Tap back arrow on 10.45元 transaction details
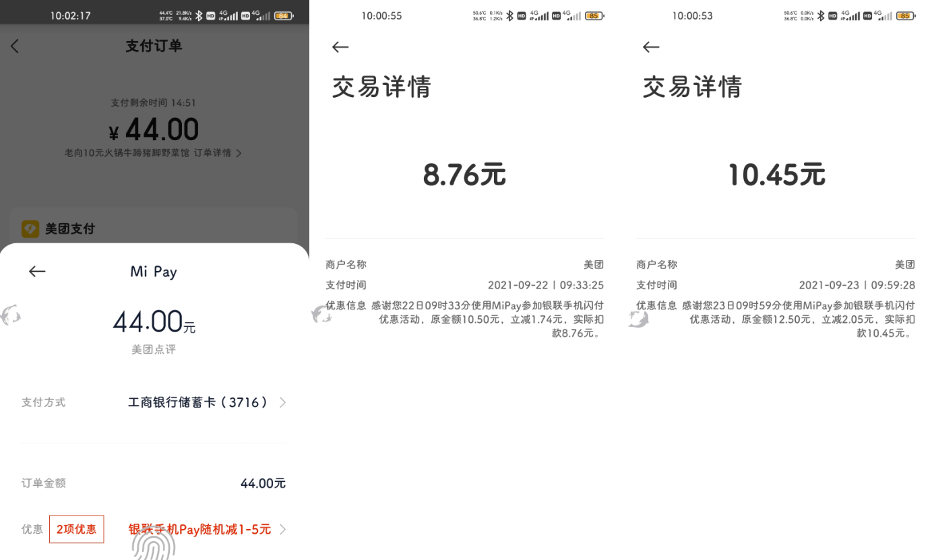932x560 pixels. point(651,46)
